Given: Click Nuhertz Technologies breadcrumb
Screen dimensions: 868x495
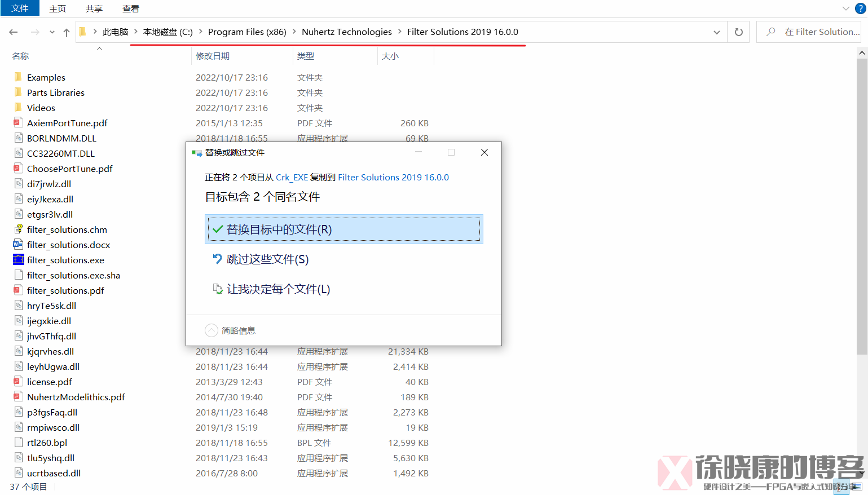Looking at the screenshot, I should coord(347,32).
